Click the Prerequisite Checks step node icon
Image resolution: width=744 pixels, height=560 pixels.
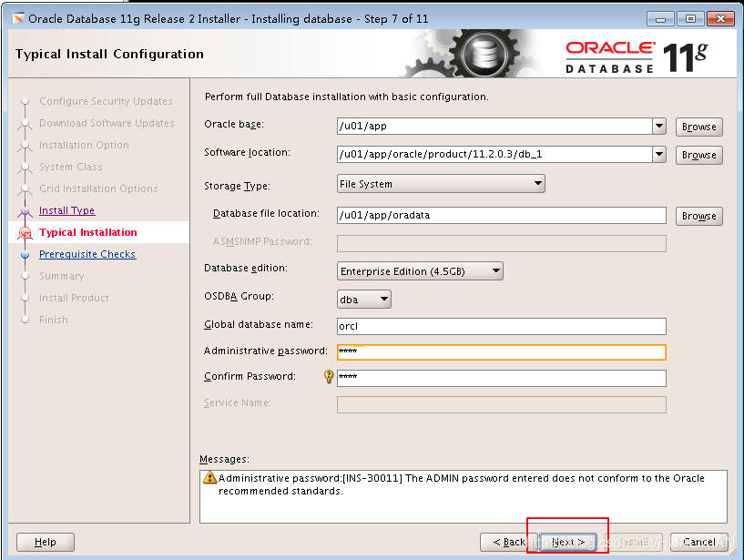coord(25,255)
